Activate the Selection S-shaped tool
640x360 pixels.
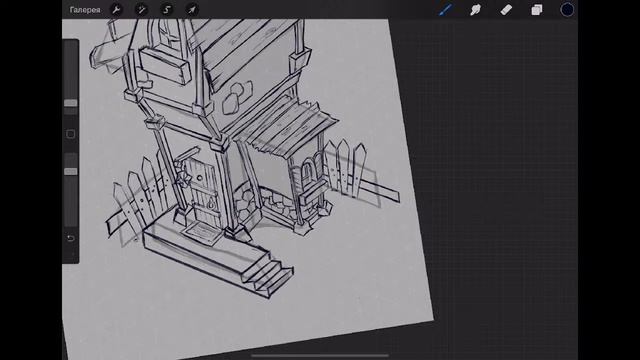[167, 10]
